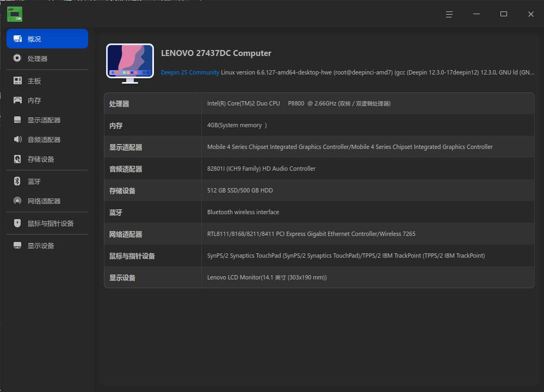This screenshot has height=392, width=544.
Task: Open the 蓝牙 sidebar label
Action: pyautogui.click(x=34, y=182)
